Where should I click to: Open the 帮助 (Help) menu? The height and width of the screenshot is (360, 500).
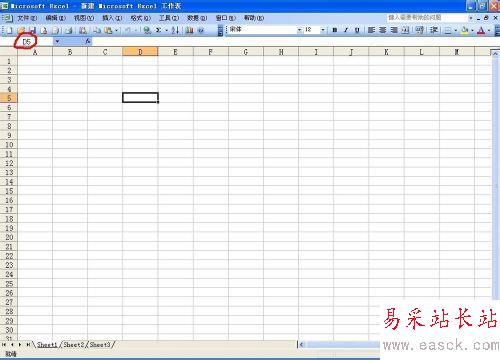point(254,18)
